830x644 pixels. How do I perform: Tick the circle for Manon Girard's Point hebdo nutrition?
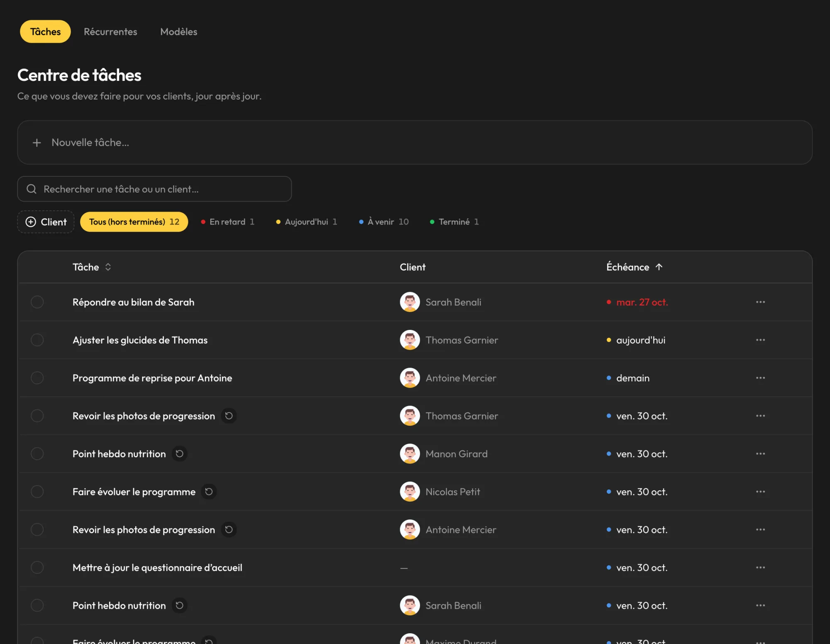click(37, 454)
